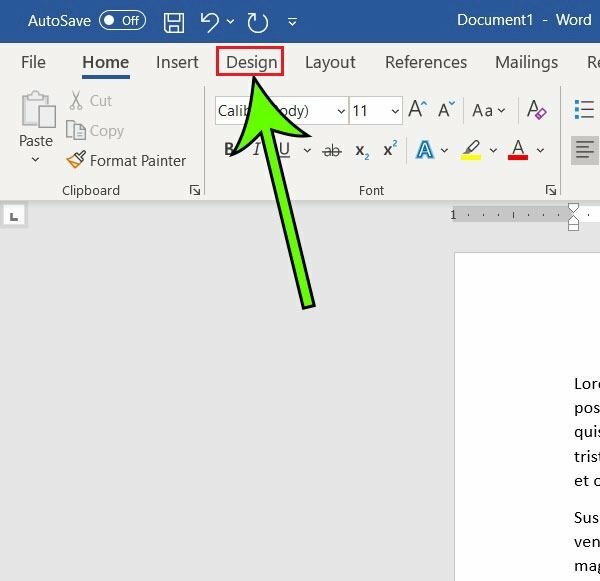Click the Clear All Formatting icon
The height and width of the screenshot is (581, 600).
click(x=536, y=110)
